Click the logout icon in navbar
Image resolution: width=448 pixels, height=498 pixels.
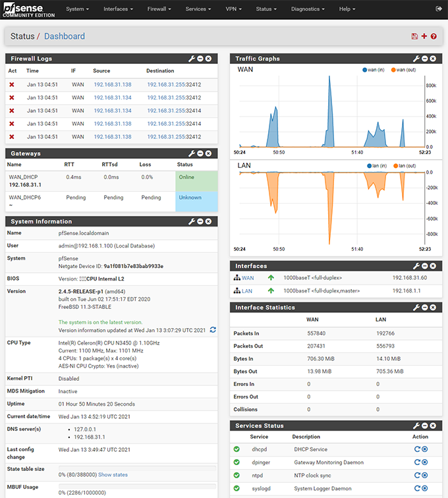click(439, 9)
